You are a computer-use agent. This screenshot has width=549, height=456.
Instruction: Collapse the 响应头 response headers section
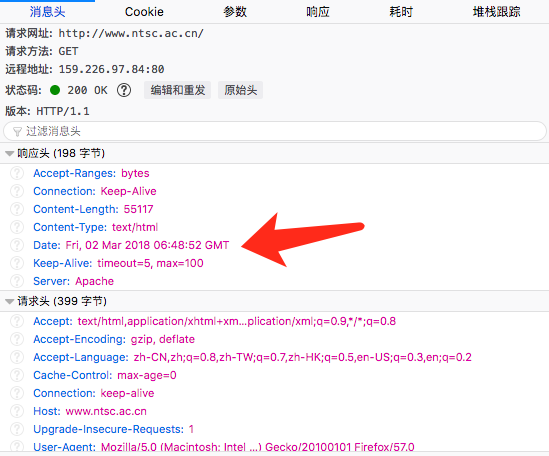point(10,153)
